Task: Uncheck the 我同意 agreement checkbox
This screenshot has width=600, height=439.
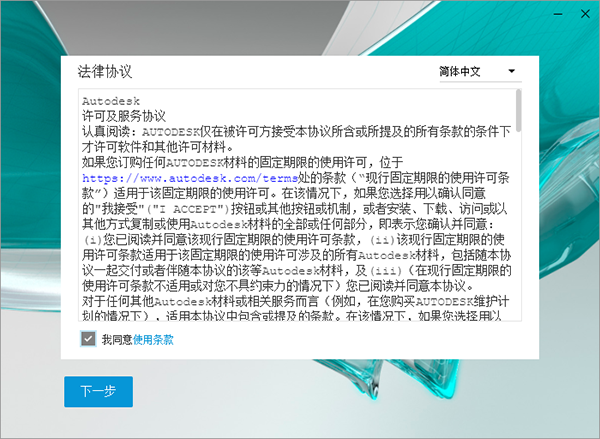Action: [x=88, y=339]
